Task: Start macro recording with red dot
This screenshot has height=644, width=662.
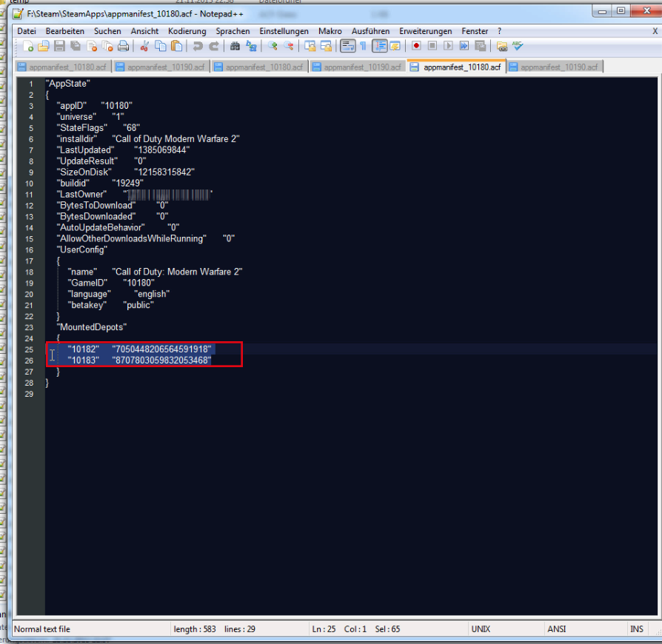Action: point(416,46)
